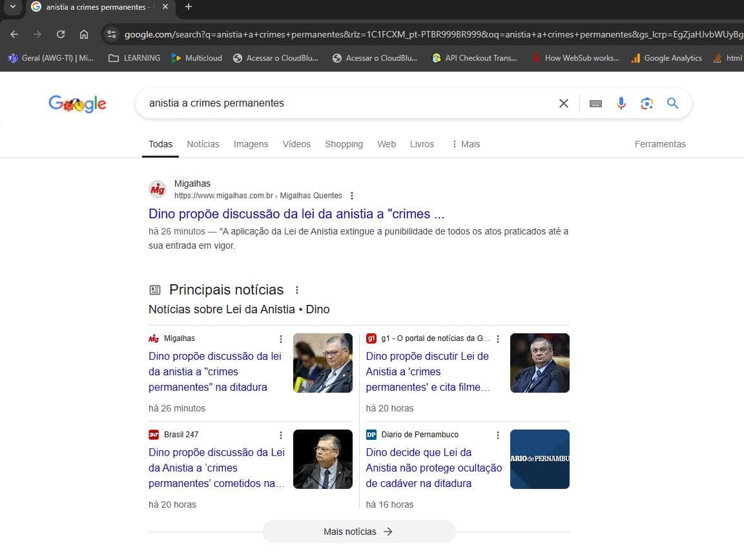Open the virtual keyboard input tool

(x=595, y=103)
